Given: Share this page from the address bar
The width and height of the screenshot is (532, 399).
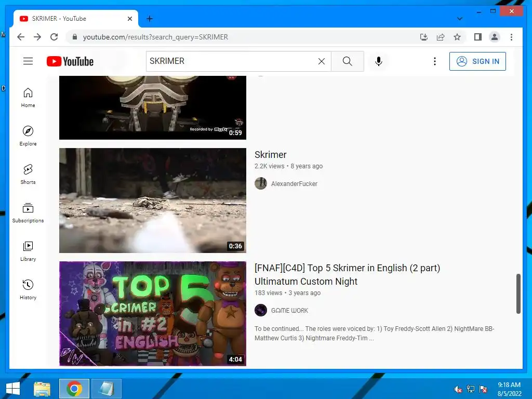Looking at the screenshot, I should pyautogui.click(x=441, y=37).
